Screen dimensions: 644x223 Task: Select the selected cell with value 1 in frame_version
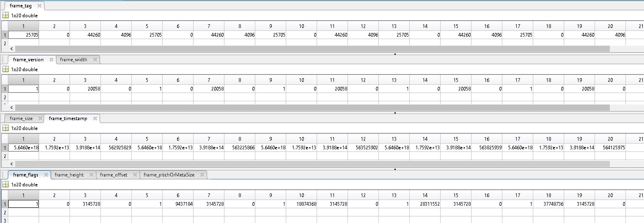(x=23, y=88)
